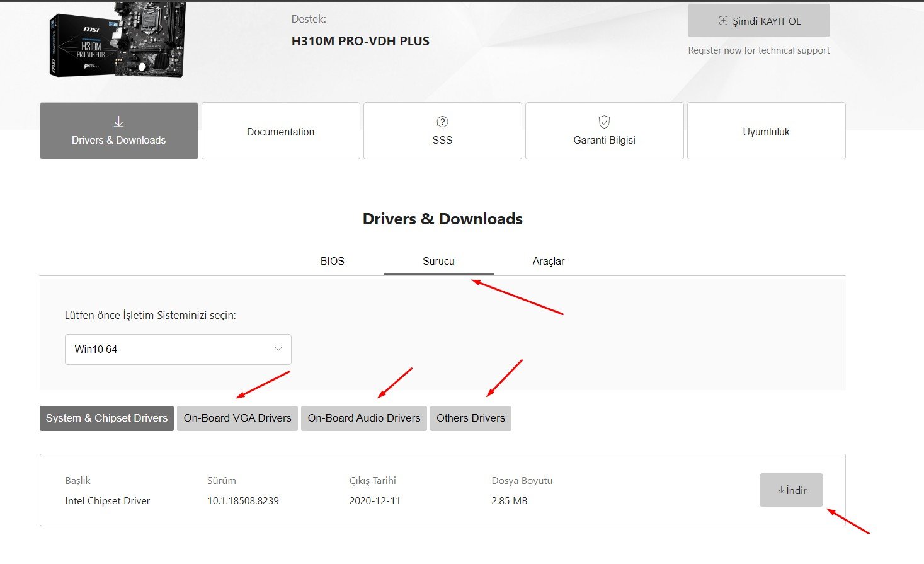Screen dimensions: 924x564
Task: Open the Win10 64 operating system dropdown
Action: [x=178, y=349]
